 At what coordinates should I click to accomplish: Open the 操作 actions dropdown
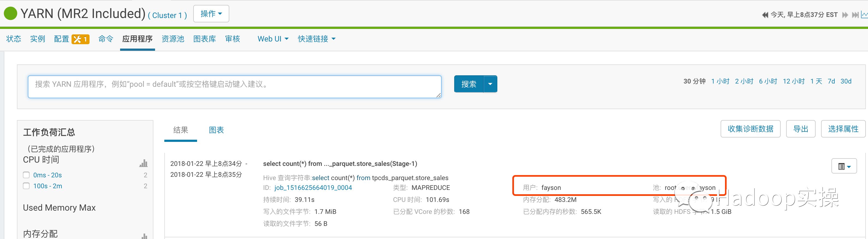(211, 14)
